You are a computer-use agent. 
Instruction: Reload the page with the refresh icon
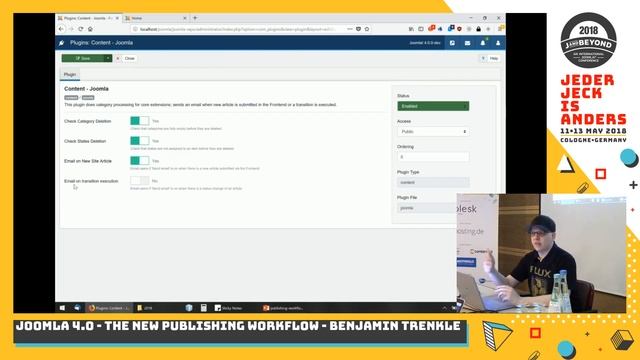pos(81,29)
